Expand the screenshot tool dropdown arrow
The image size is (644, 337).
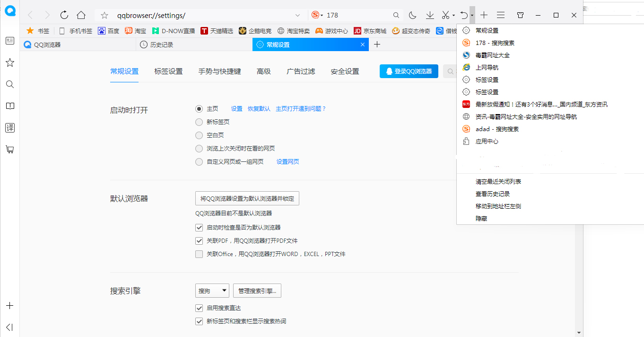point(454,15)
